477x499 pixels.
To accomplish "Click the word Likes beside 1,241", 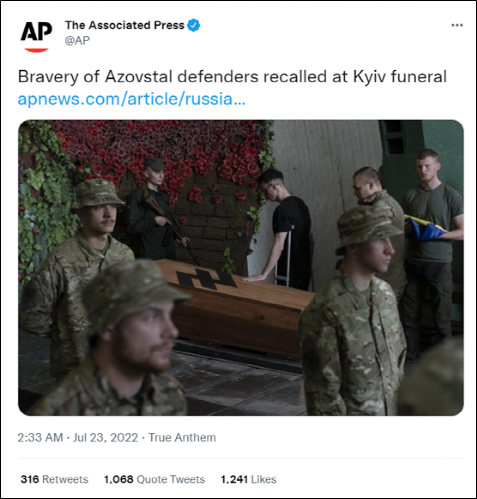I will (x=264, y=479).
